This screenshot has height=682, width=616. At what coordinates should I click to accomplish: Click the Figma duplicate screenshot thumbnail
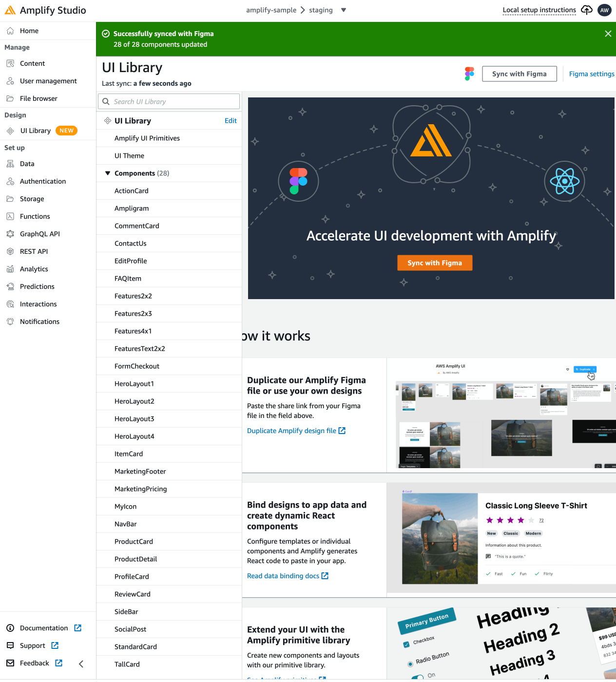pos(501,415)
